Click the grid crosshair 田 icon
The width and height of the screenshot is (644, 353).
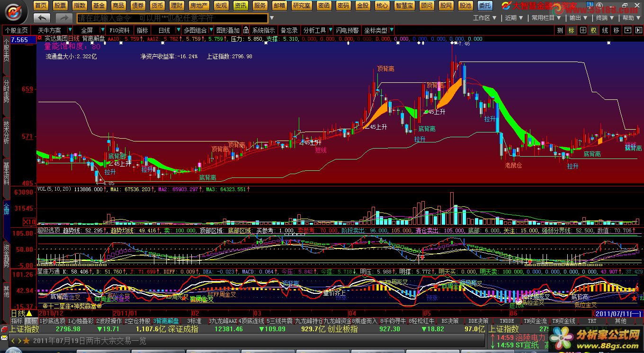(x=583, y=30)
